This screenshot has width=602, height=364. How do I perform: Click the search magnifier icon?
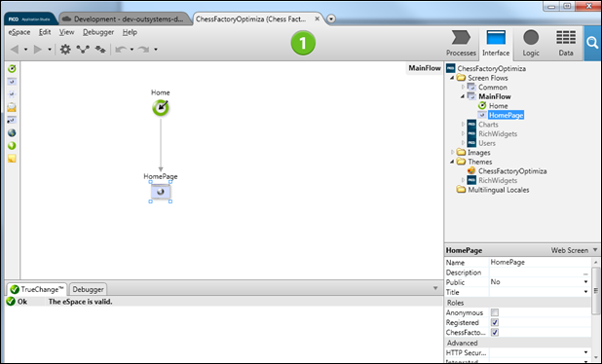point(592,43)
